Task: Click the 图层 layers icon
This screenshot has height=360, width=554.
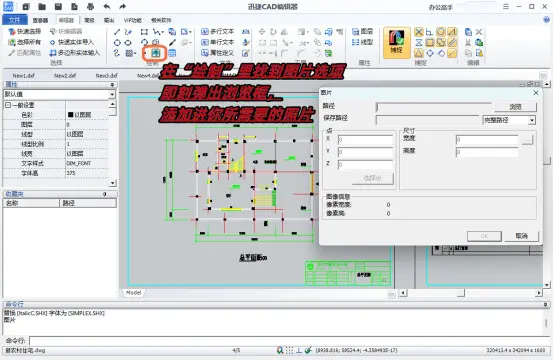Action: [x=363, y=31]
